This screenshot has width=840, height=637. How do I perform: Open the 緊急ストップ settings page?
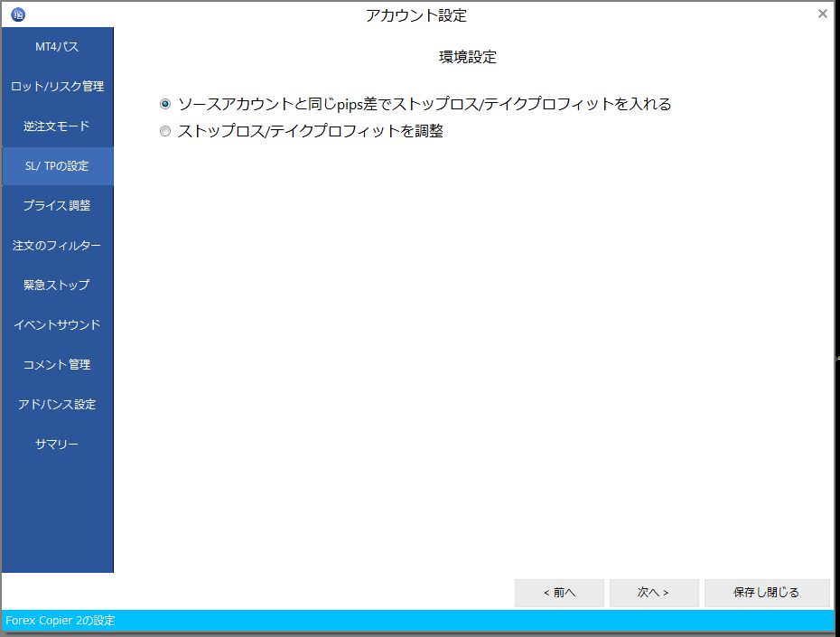[x=56, y=285]
